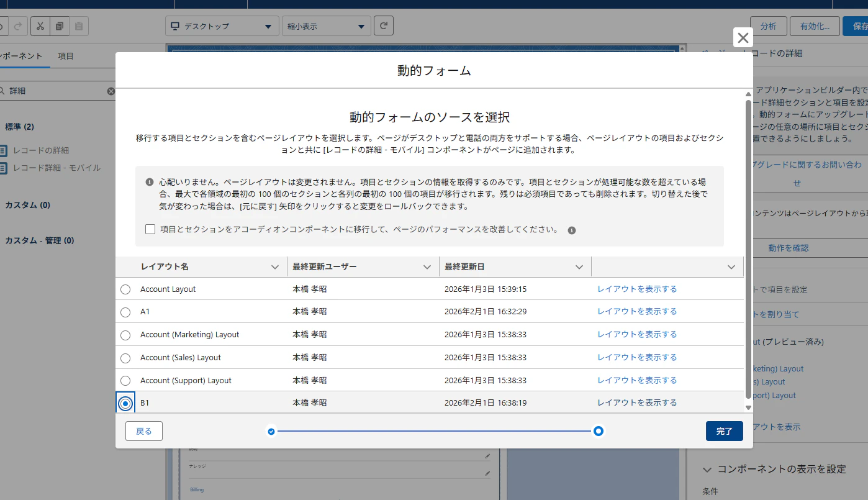This screenshot has width=868, height=500.
Task: Open the last column's menu chevron
Action: click(x=731, y=267)
